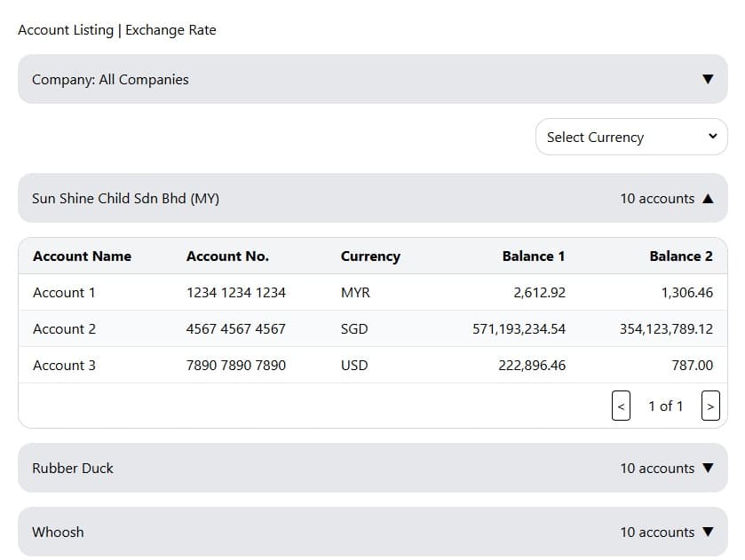
Task: Click the Balance 1 column header
Action: (534, 256)
